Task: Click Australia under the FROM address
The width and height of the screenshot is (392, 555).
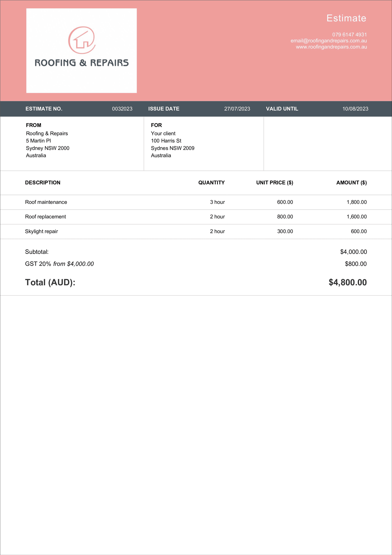Action: click(x=36, y=155)
